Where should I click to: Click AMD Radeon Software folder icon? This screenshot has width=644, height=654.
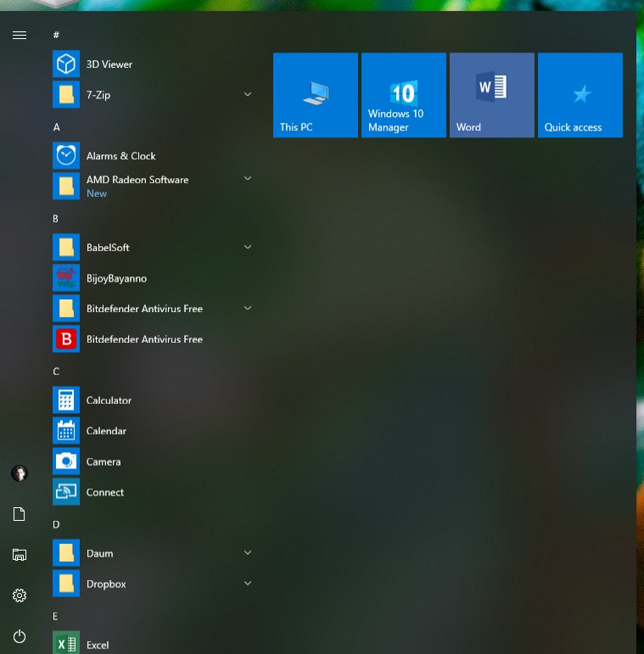[x=66, y=186]
